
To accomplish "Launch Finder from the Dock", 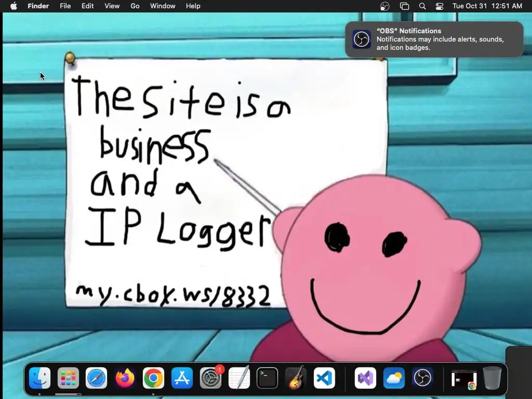I will (39, 378).
